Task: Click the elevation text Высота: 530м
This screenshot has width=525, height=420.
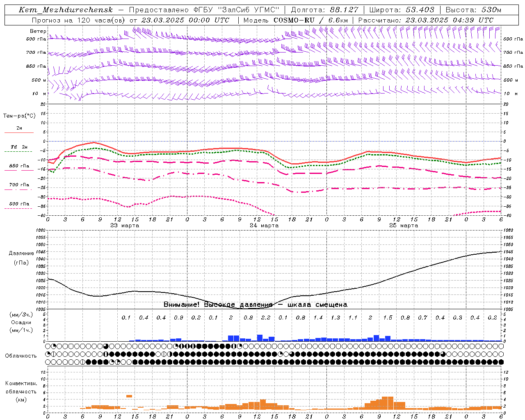Action: 473,10
